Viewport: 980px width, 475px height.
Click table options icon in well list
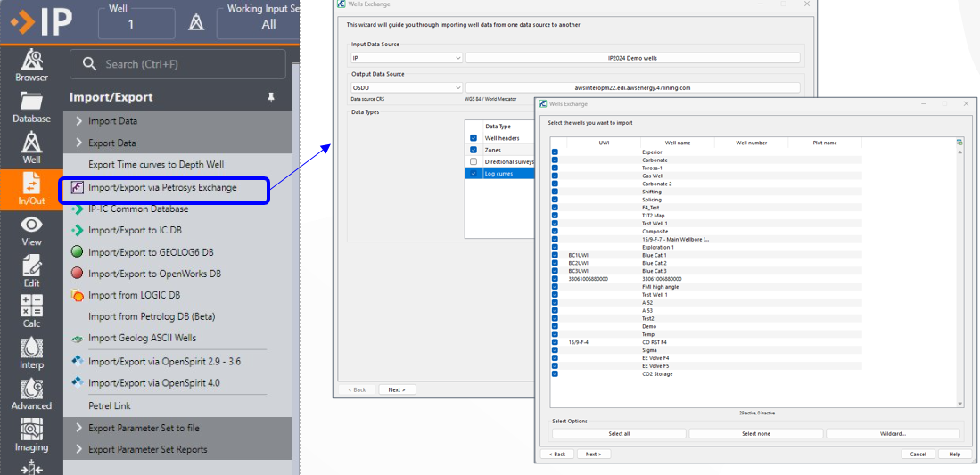pyautogui.click(x=959, y=143)
